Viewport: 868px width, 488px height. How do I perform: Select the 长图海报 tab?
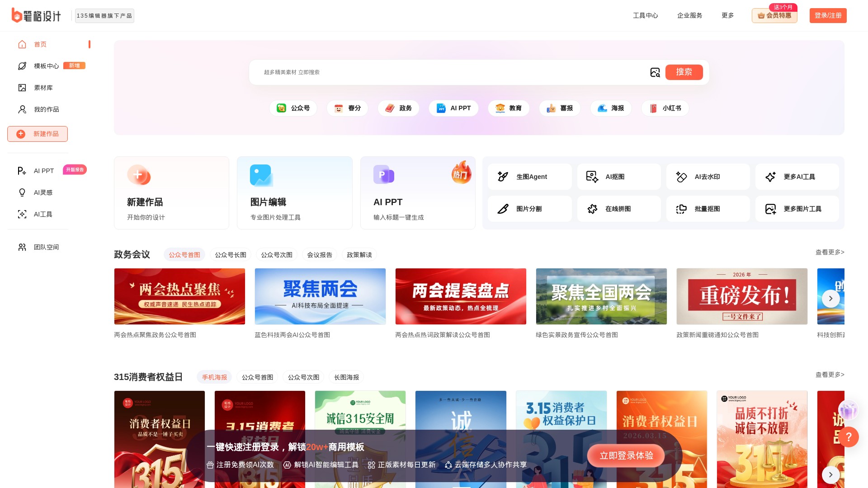click(x=346, y=377)
